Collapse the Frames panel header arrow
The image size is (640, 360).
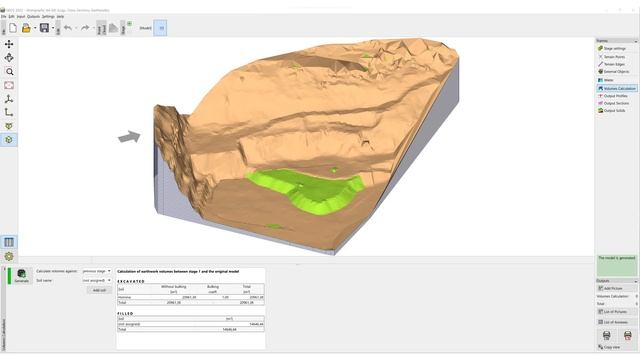[x=636, y=41]
